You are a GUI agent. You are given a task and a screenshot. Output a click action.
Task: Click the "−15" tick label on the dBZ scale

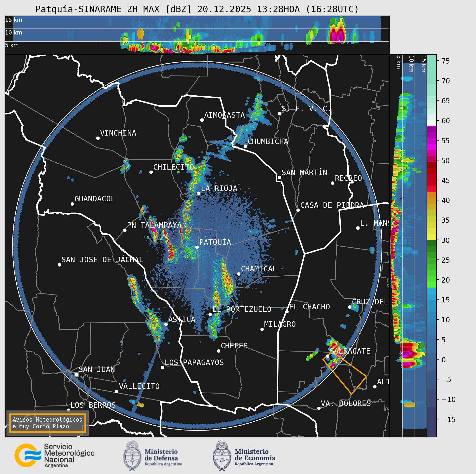[x=448, y=420]
